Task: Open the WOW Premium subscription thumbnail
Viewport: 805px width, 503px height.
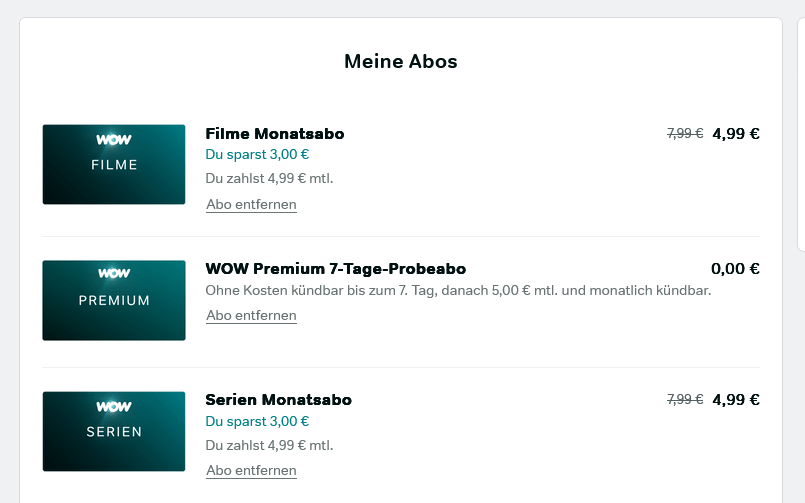Action: point(114,300)
